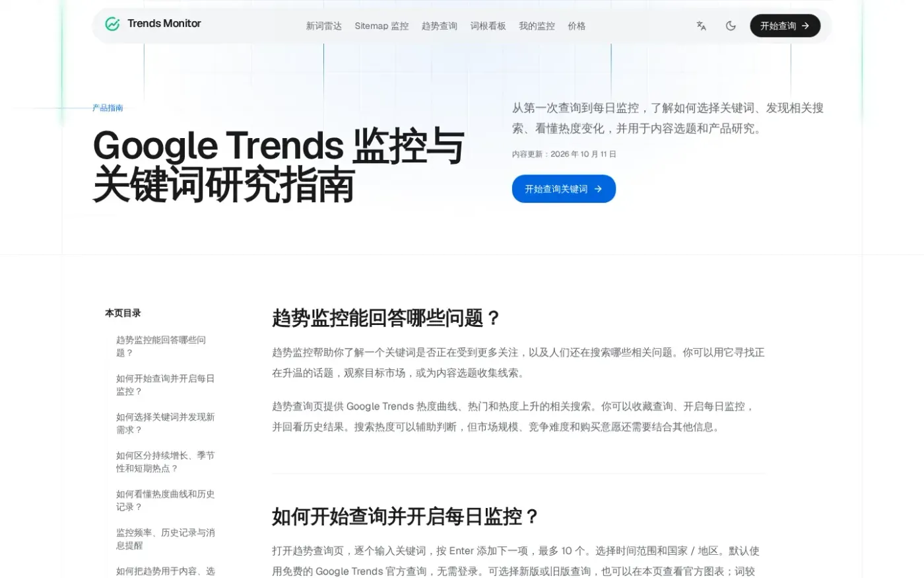Jump to 如何选择关键词并发现新需求 in contents
924x578 pixels.
[x=165, y=423]
